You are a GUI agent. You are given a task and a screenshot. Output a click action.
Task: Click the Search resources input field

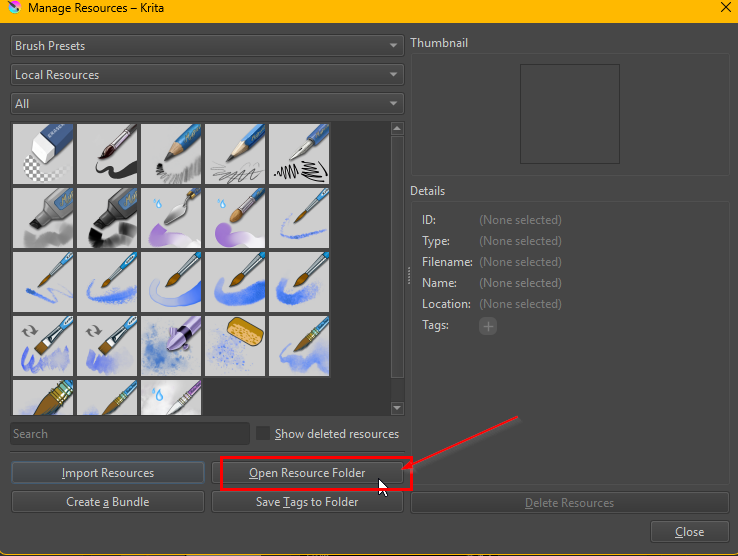pyautogui.click(x=130, y=434)
